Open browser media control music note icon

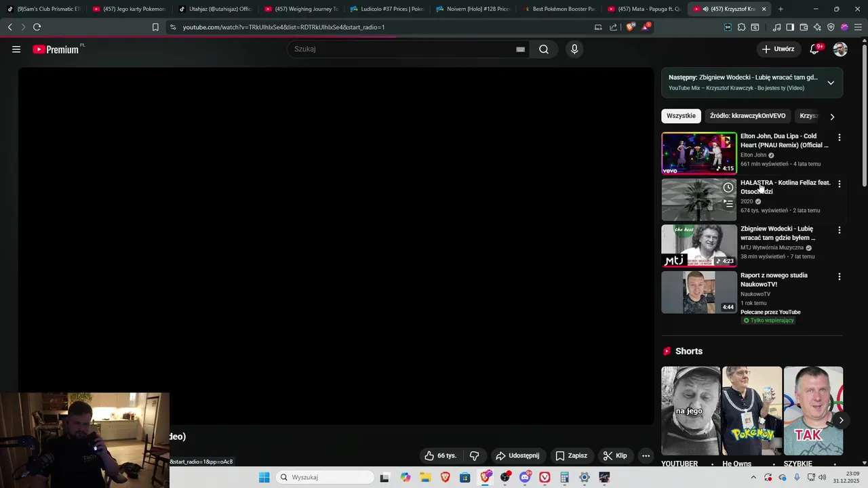point(776,27)
